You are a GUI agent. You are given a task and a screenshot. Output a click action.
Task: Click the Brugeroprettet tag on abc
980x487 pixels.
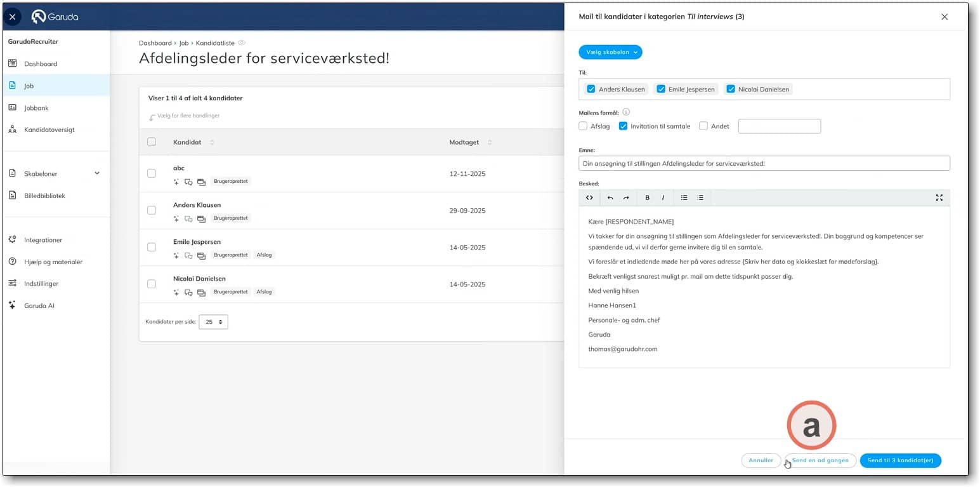tap(230, 182)
